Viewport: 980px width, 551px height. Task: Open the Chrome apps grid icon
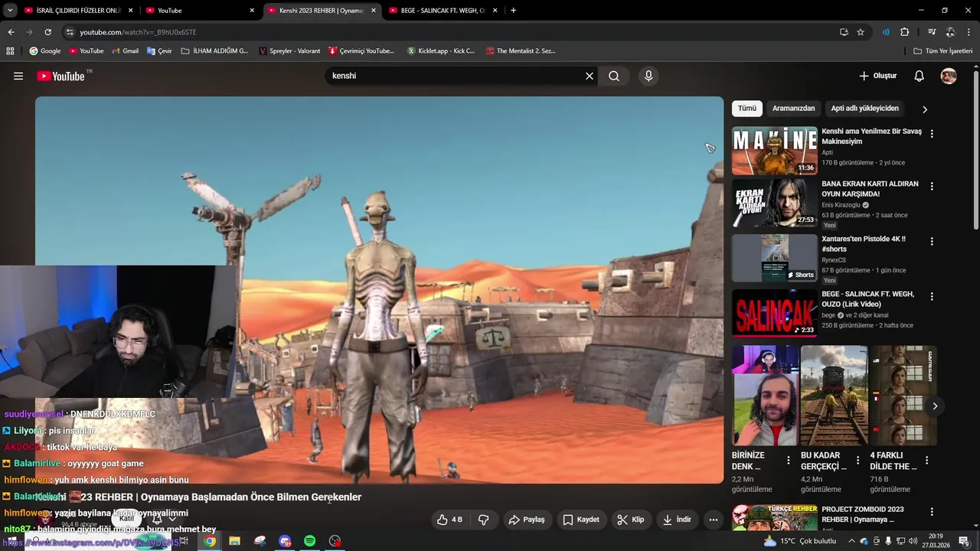click(x=10, y=51)
